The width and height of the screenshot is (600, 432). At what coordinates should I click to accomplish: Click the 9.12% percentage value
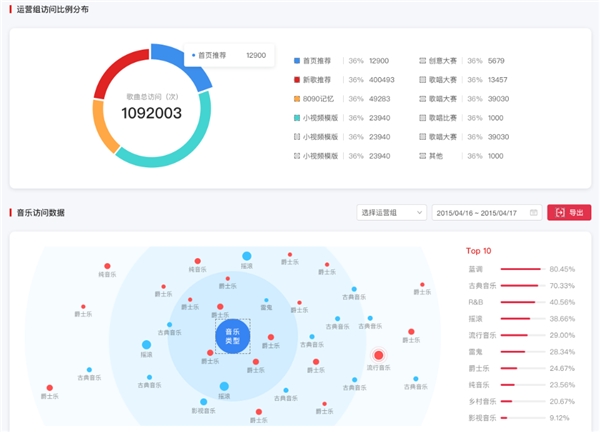(559, 418)
